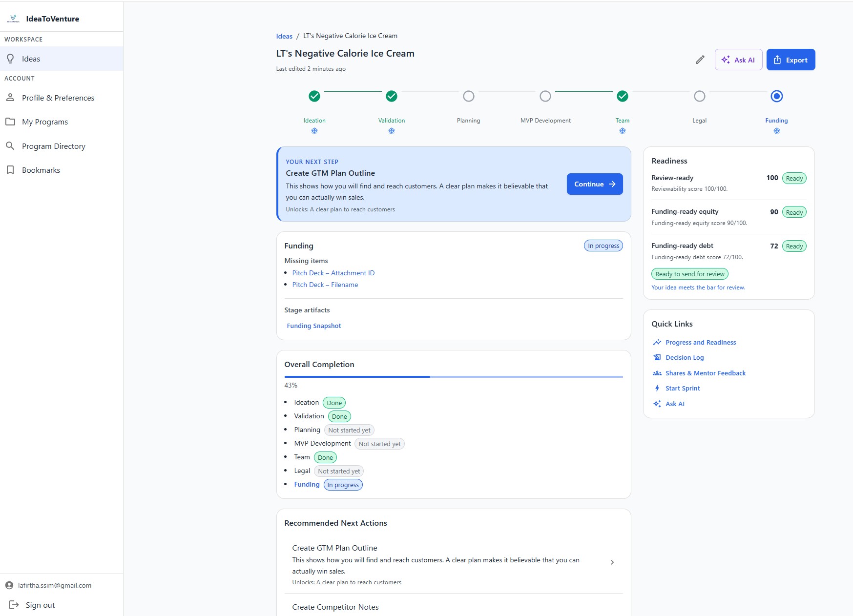Open Shares & Mentor Feedback link
Viewport: 853px width, 616px height.
706,373
